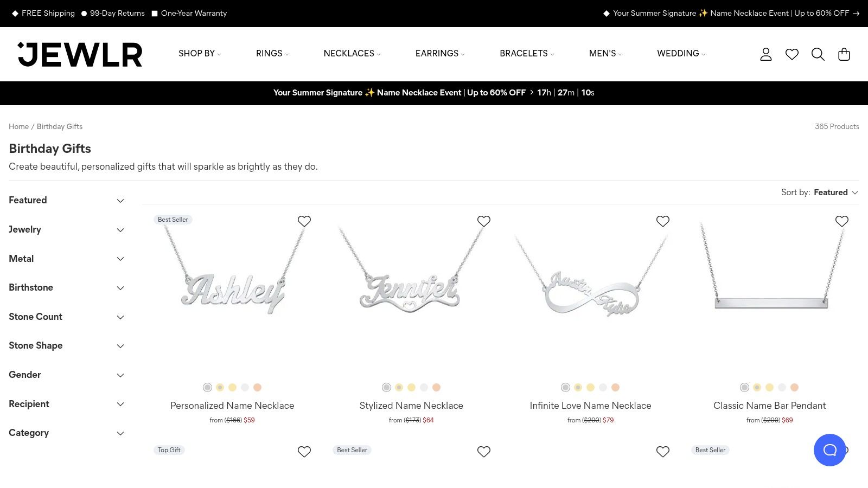
Task: Favorite the Infinite Love Name Necklace
Action: click(662, 221)
